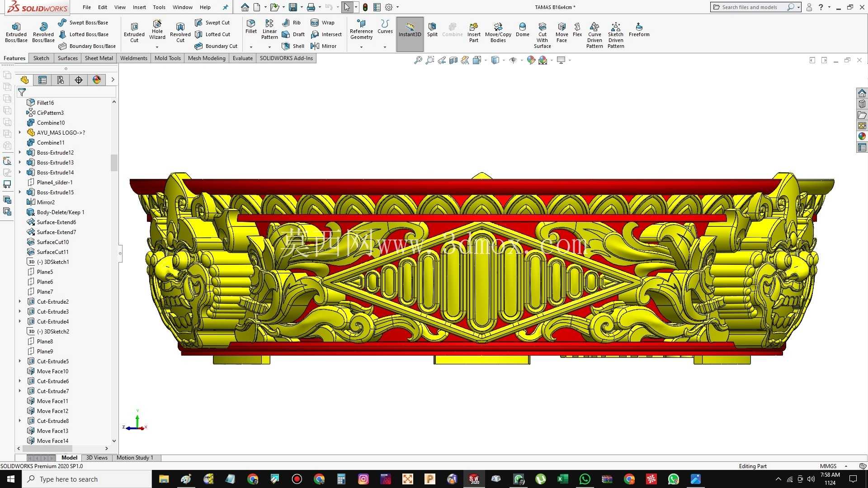868x488 pixels.
Task: Select the Revolved Cut tool
Action: coord(180,32)
